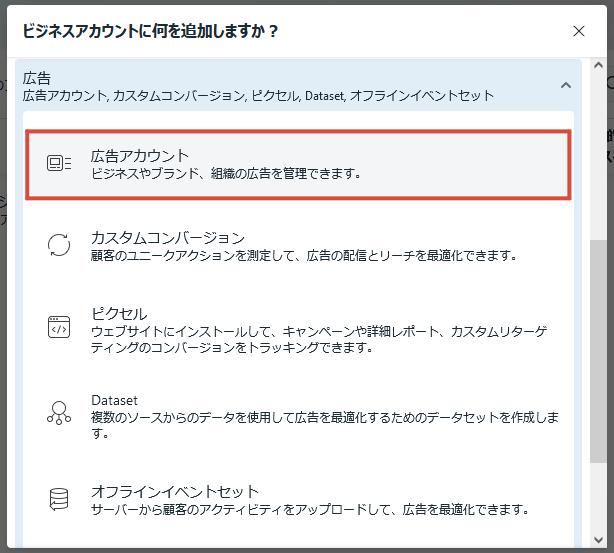Click scrollbar down arrow
This screenshot has height=553, width=614.
tap(598, 540)
